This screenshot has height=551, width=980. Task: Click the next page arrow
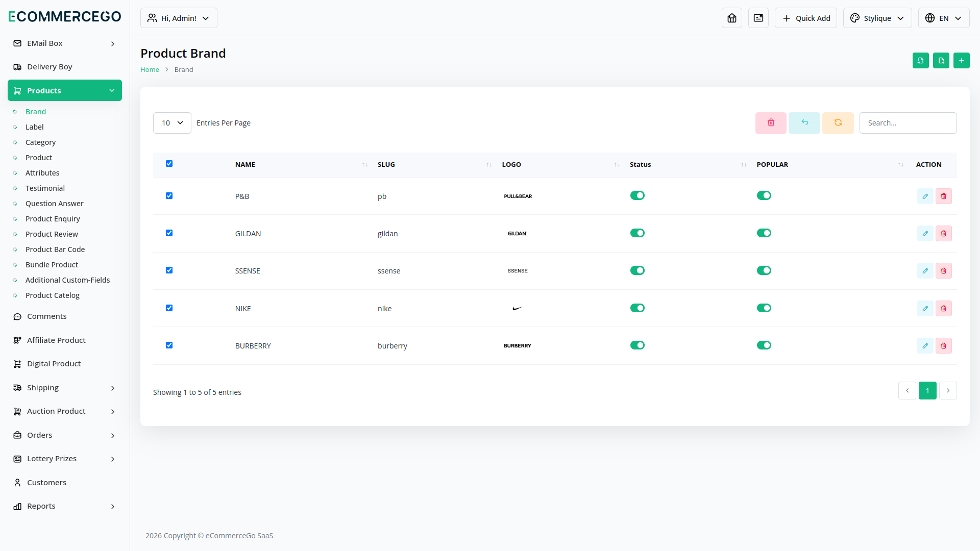[948, 391]
